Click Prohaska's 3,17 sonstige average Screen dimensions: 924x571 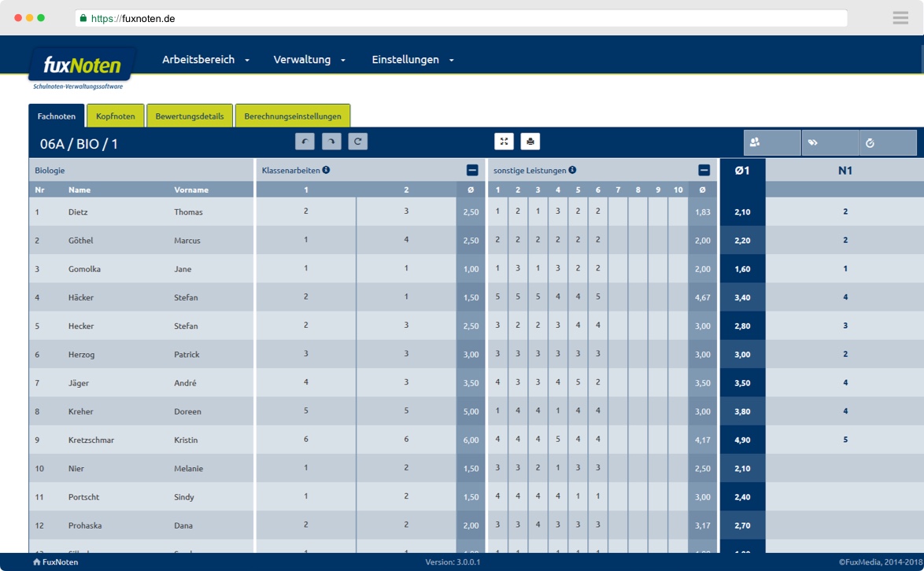click(x=702, y=525)
